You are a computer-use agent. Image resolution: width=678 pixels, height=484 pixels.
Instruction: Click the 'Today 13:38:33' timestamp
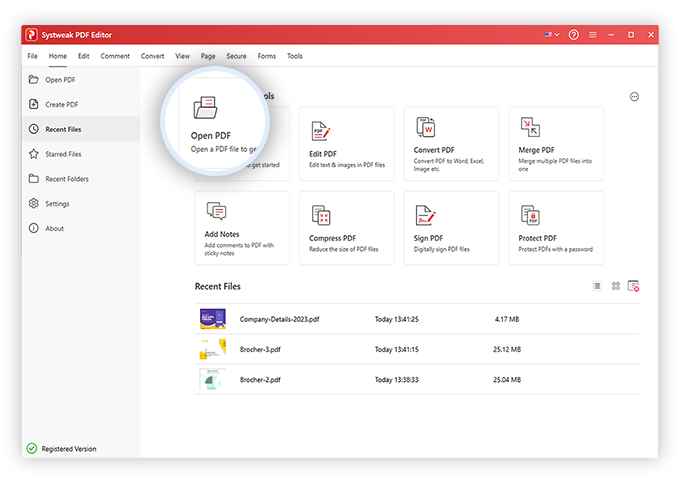397,380
